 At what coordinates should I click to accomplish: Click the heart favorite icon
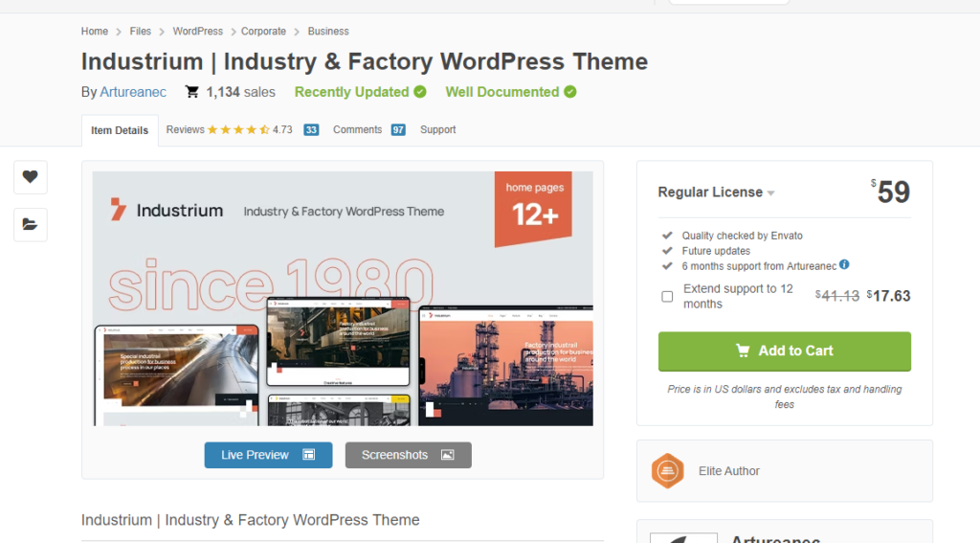tap(30, 176)
